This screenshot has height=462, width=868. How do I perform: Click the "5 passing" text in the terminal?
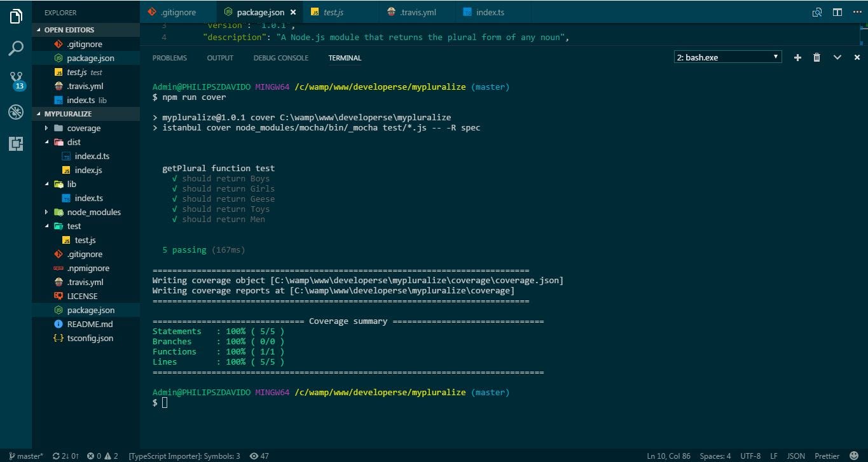[184, 250]
